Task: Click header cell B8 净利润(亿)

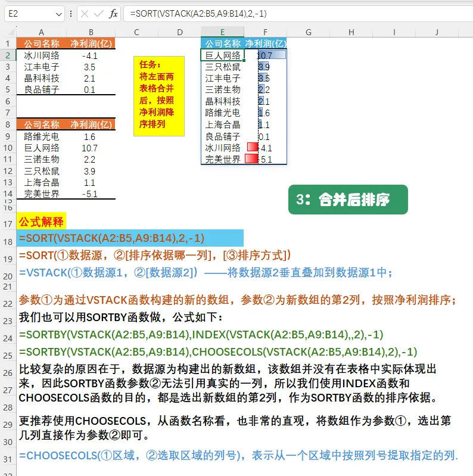Action: [x=91, y=125]
